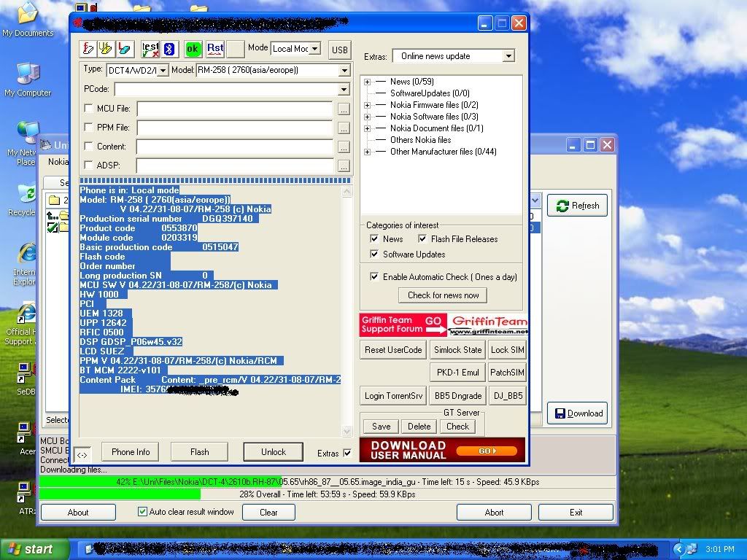Click the MCU File browse '...' button

pyautogui.click(x=344, y=109)
